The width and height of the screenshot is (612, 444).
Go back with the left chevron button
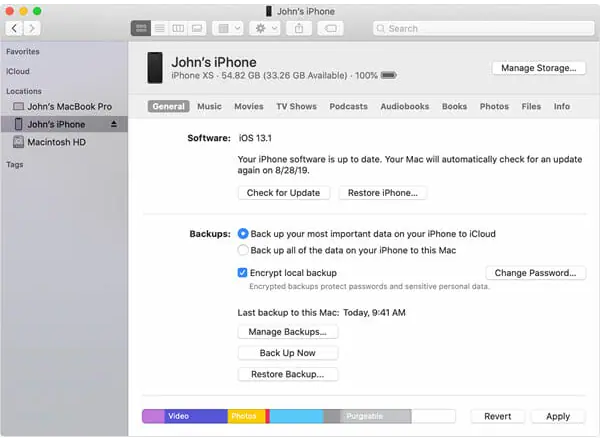click(x=14, y=28)
